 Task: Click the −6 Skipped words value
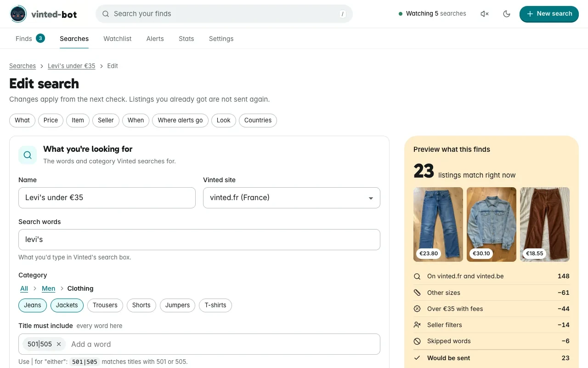[565, 341]
